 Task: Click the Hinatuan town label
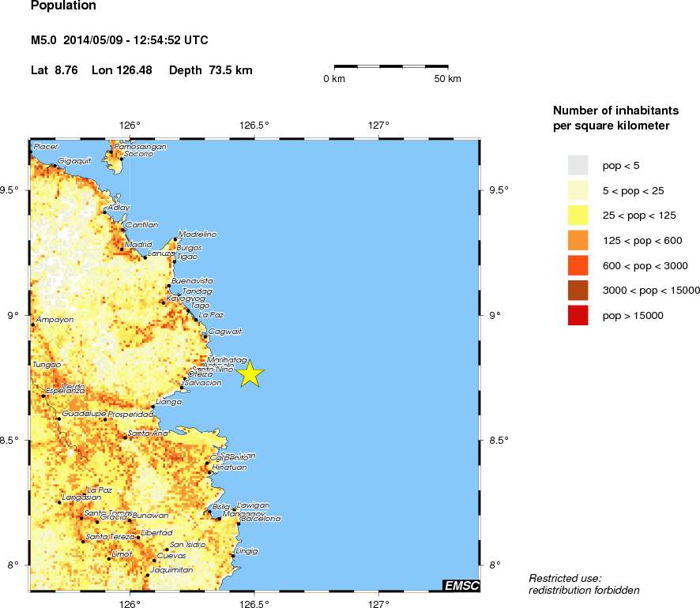229,467
